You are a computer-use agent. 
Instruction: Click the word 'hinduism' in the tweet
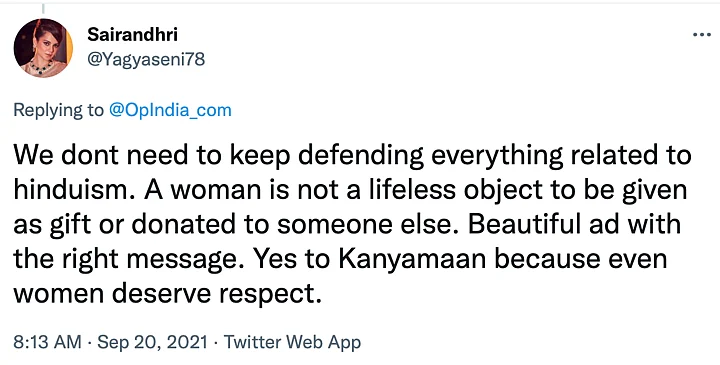(x=72, y=190)
